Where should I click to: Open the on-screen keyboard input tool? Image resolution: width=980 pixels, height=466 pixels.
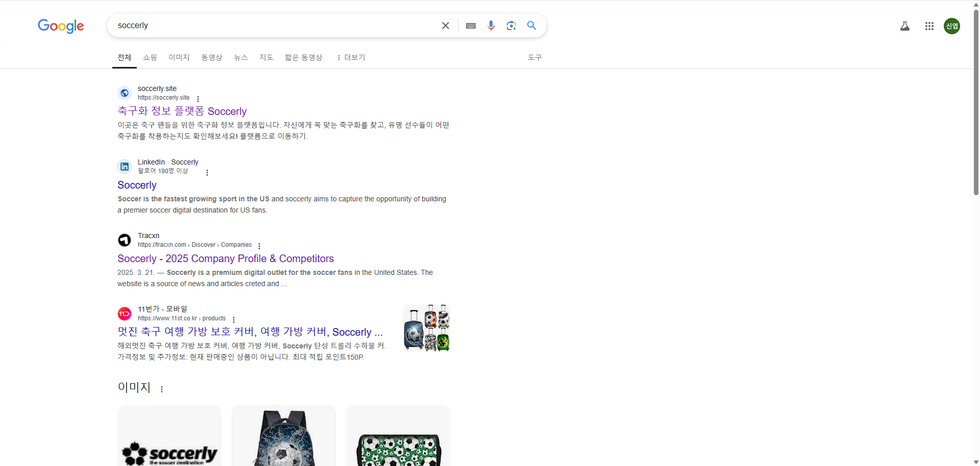[x=471, y=26]
